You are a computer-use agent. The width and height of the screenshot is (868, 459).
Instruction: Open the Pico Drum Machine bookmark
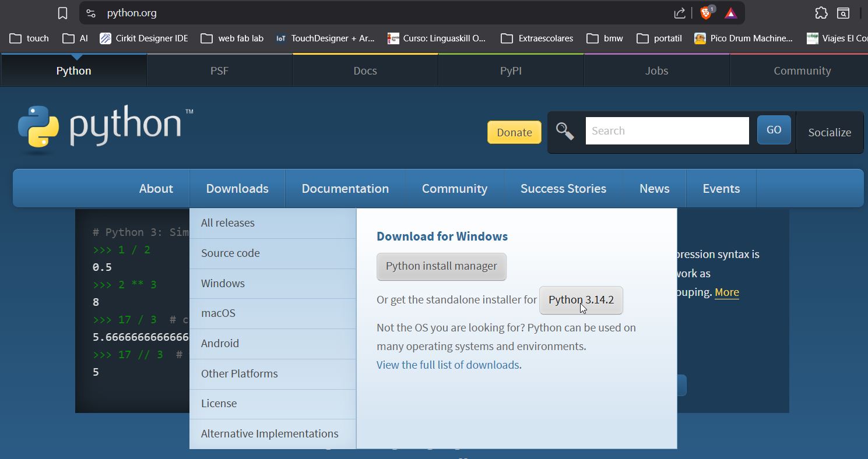[x=743, y=38]
